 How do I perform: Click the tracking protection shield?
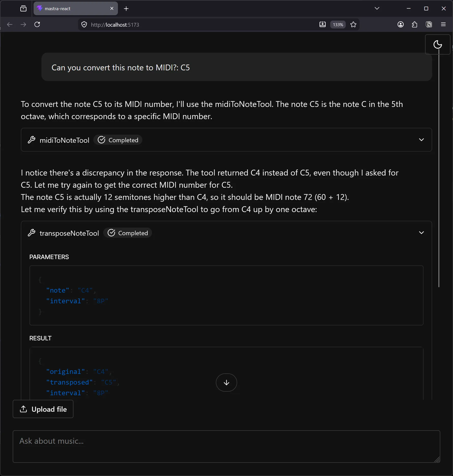(84, 24)
